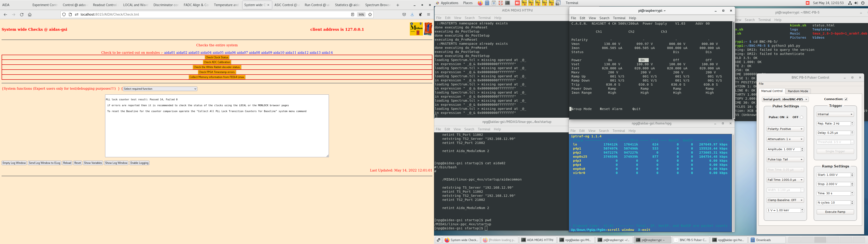
Task: Reload the current browser page
Action: [21, 14]
